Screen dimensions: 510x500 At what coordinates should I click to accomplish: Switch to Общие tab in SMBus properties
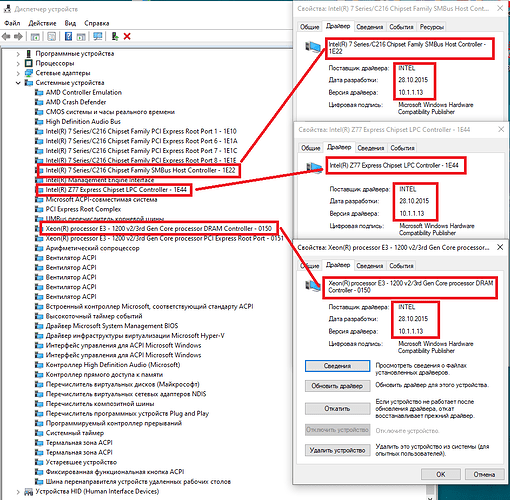click(310, 27)
